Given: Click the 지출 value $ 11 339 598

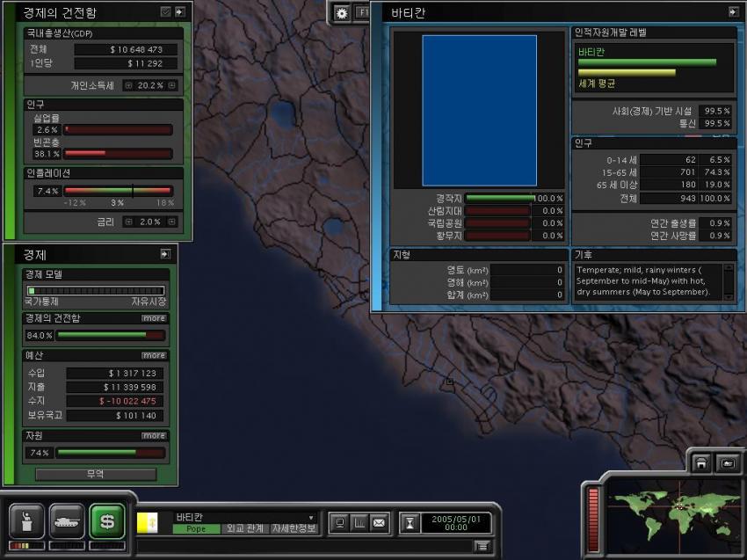Looking at the screenshot, I should click(x=114, y=387).
